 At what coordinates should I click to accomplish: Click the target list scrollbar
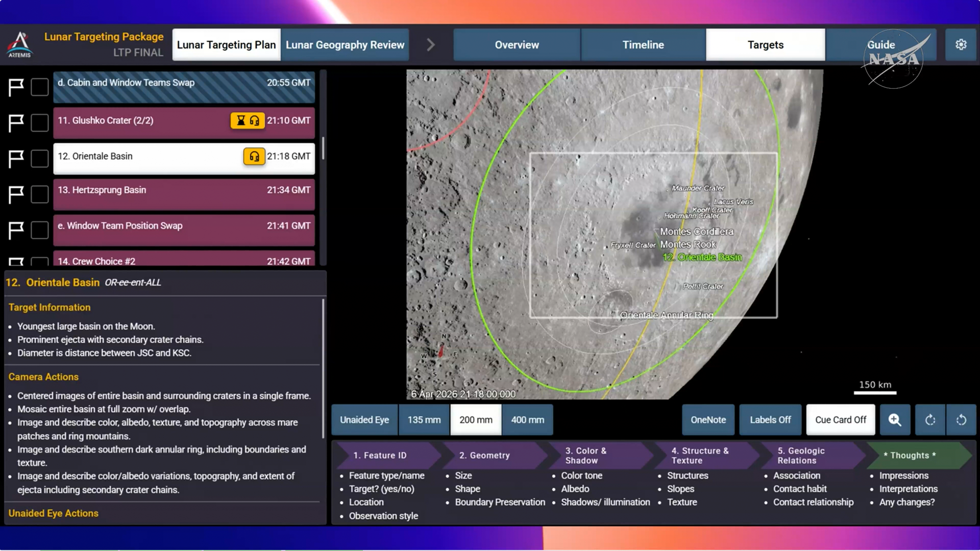coord(323,148)
